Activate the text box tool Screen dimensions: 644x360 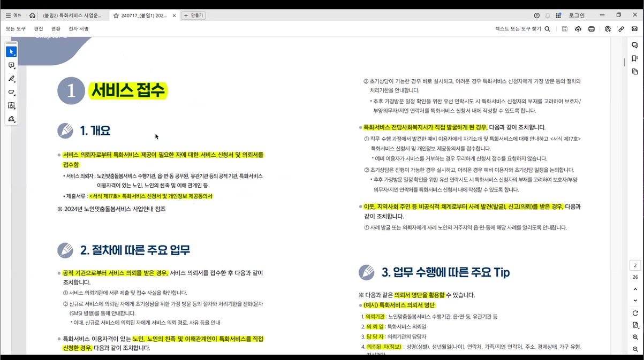(11, 105)
